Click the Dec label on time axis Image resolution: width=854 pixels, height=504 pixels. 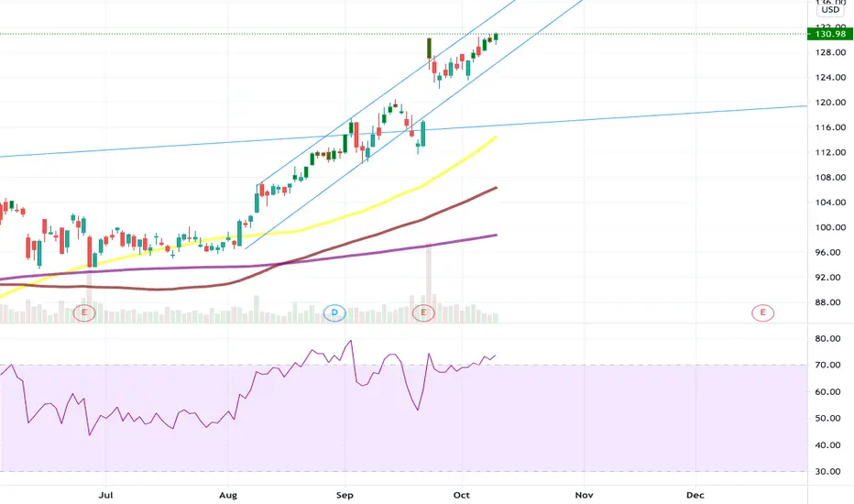(x=695, y=495)
